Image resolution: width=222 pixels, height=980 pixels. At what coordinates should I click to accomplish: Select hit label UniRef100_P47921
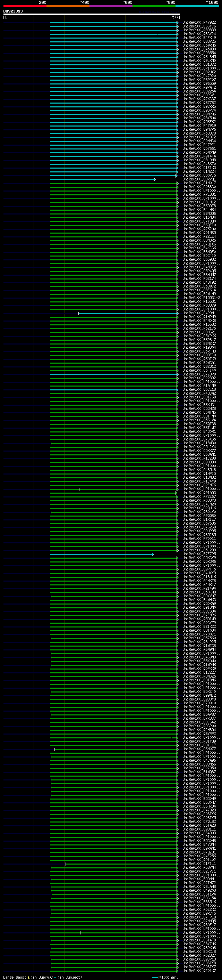199,145
